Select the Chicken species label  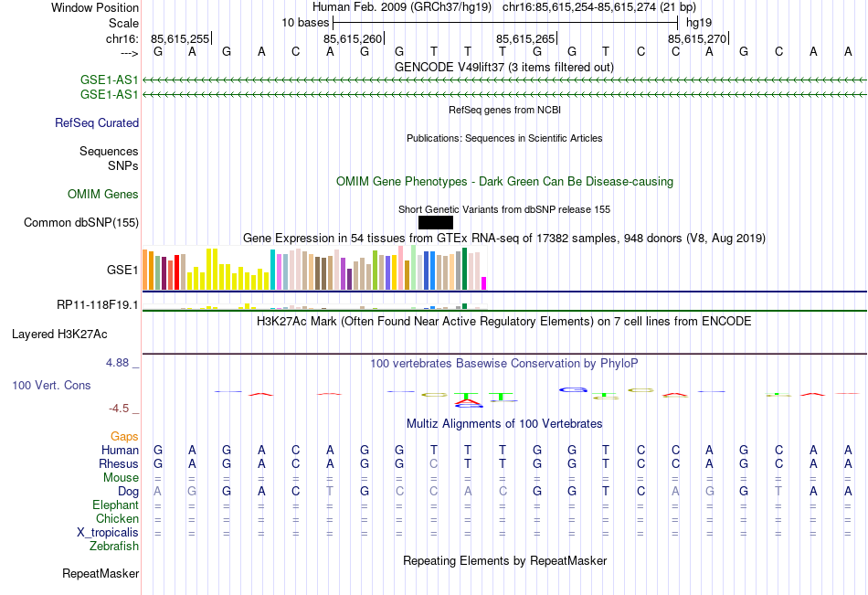click(117, 518)
